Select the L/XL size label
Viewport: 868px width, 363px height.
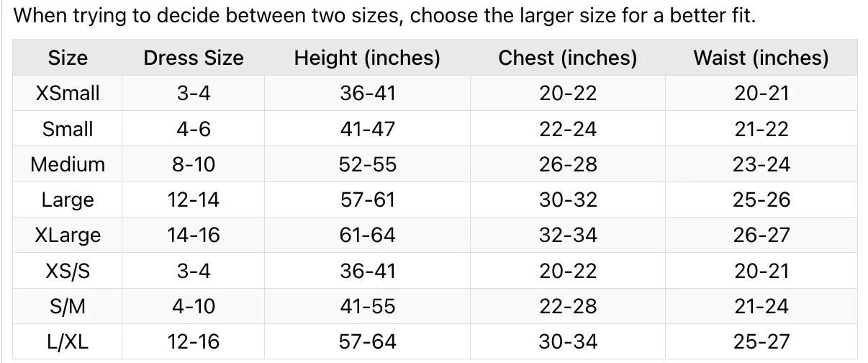[x=68, y=342]
